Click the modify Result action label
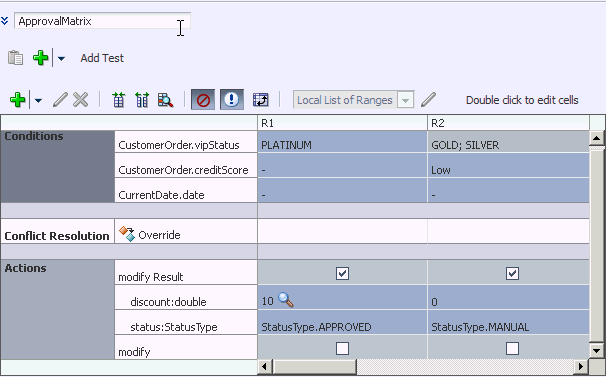The image size is (606, 377). [x=151, y=277]
